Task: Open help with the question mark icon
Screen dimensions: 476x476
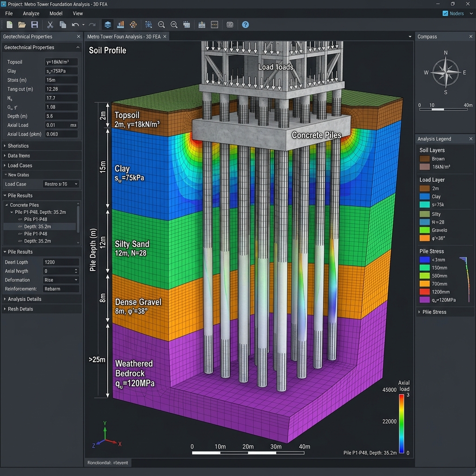Action: tap(245, 25)
